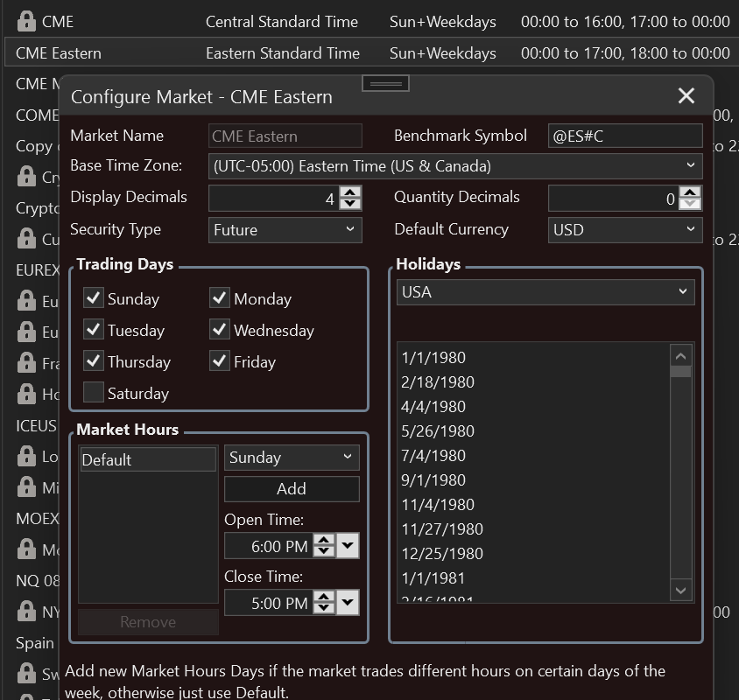Uncheck the Tuesday trading day
The width and height of the screenshot is (739, 700).
[x=94, y=329]
